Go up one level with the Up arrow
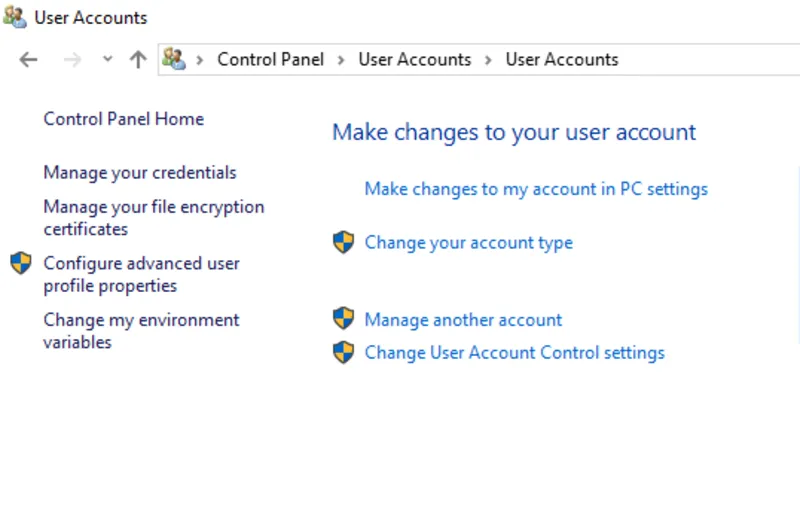 click(138, 60)
